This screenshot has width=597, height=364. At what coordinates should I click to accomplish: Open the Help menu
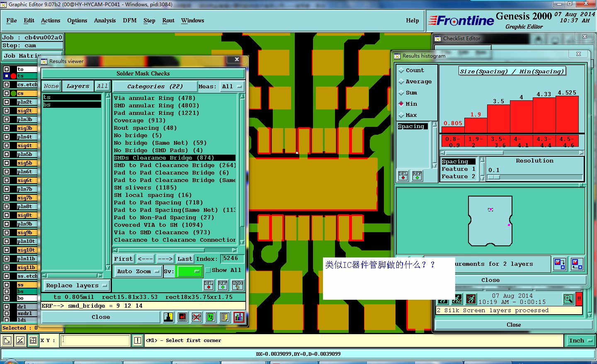click(x=413, y=21)
